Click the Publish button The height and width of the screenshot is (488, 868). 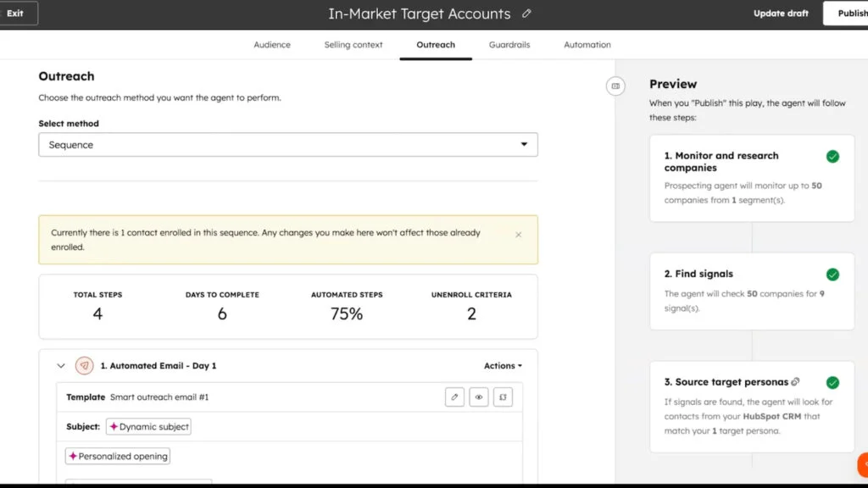(847, 14)
